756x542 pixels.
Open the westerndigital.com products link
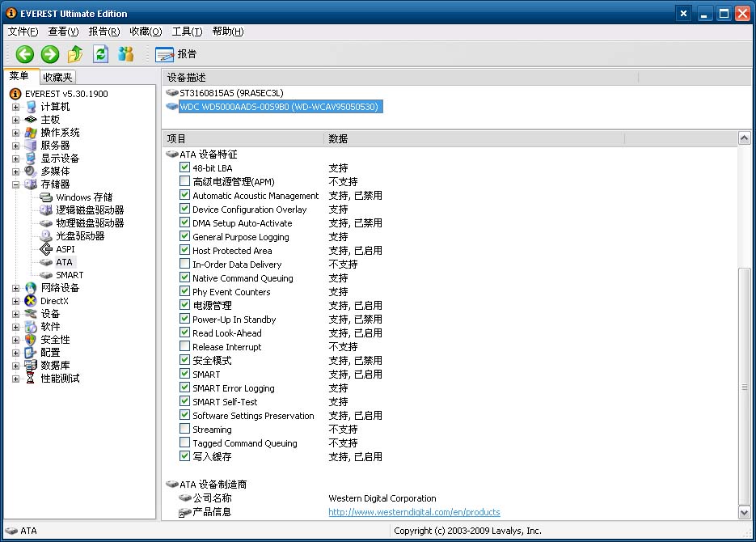(x=414, y=512)
